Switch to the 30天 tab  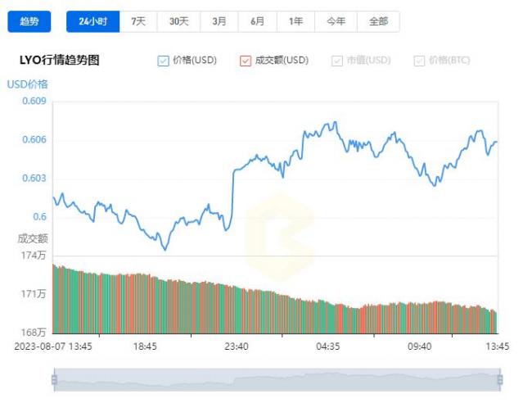click(x=178, y=22)
